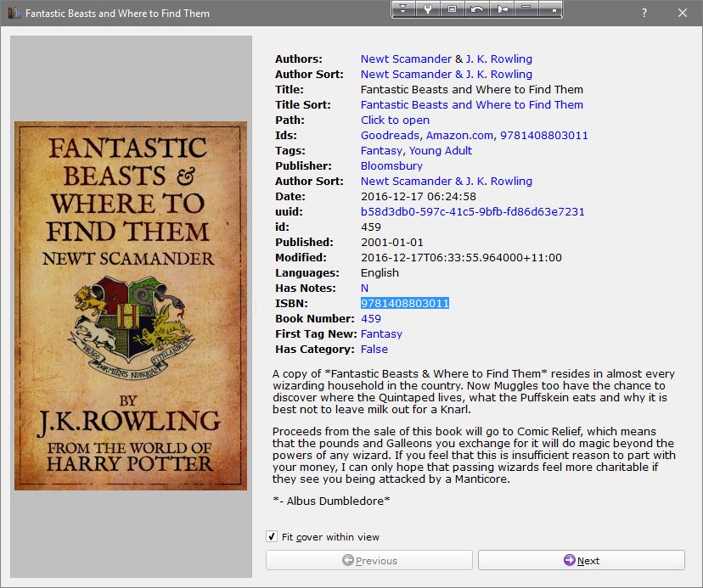Click the highlighted ISBN 9781408803011 value
The image size is (703, 588).
click(405, 304)
